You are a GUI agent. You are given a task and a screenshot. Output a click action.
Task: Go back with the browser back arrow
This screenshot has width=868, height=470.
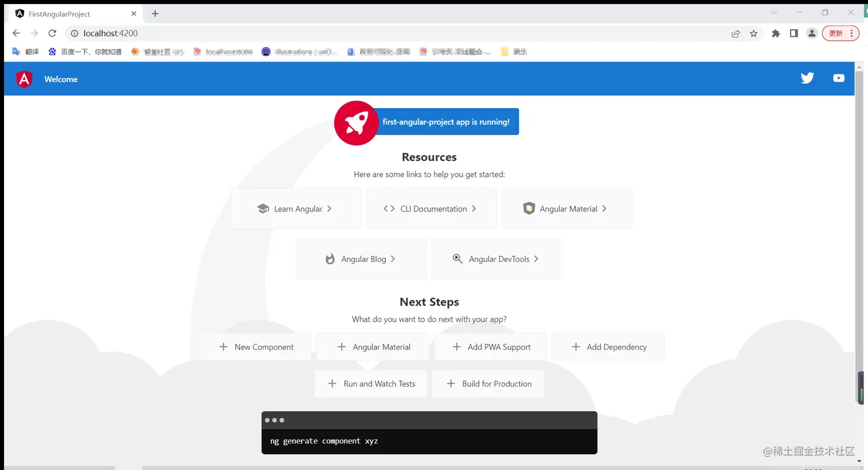[16, 33]
